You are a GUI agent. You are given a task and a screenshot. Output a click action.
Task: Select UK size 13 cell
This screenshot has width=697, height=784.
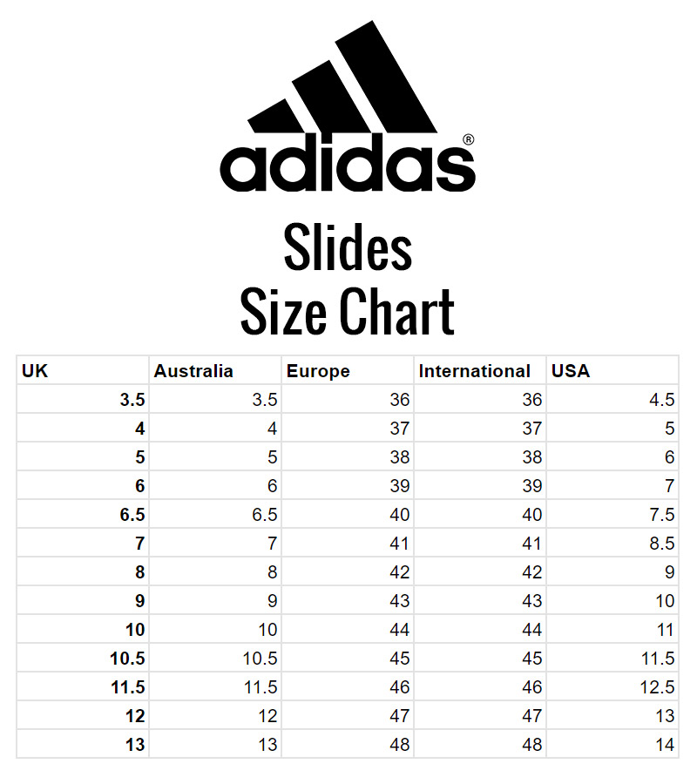pyautogui.click(x=83, y=745)
